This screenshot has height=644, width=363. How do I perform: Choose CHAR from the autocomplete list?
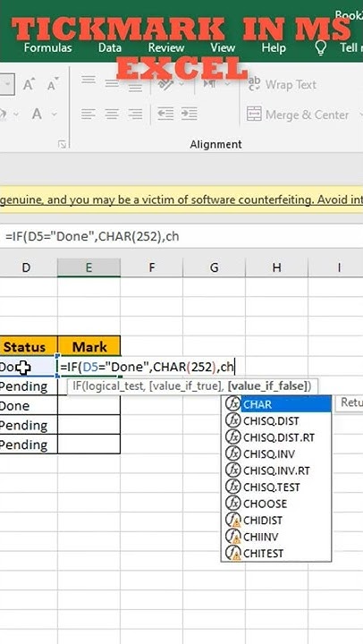[x=277, y=404]
